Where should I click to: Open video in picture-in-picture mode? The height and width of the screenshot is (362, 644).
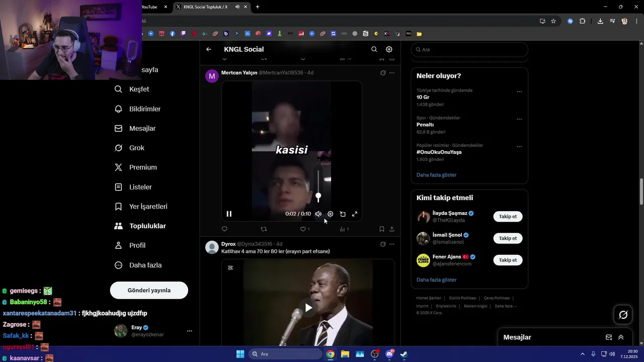tap(343, 214)
